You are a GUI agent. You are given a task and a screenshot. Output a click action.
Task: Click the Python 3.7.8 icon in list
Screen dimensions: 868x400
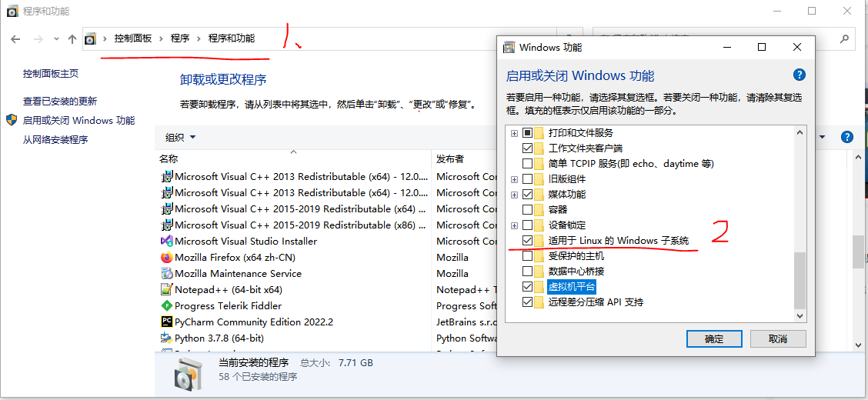pos(166,338)
